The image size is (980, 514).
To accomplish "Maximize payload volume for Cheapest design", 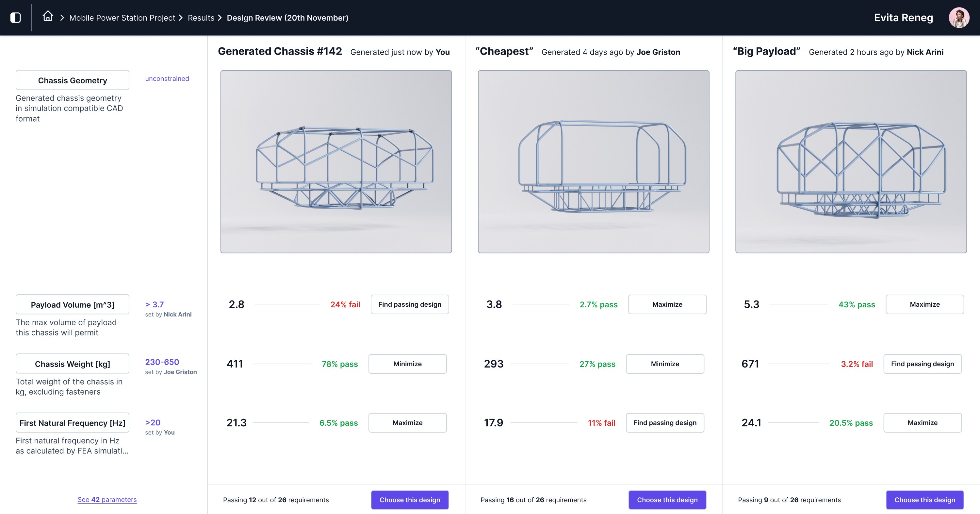I will [x=667, y=304].
